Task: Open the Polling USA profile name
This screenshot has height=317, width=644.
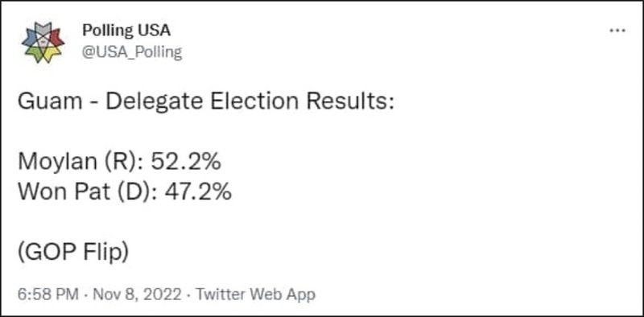Action: pyautogui.click(x=126, y=30)
